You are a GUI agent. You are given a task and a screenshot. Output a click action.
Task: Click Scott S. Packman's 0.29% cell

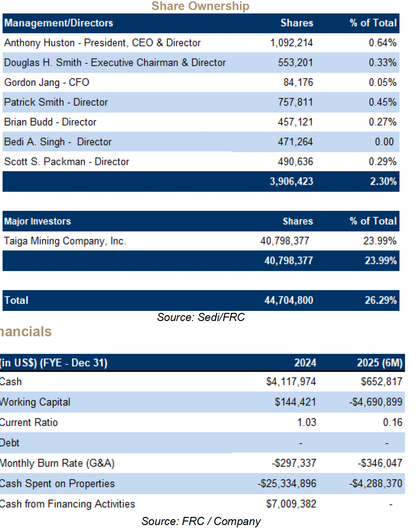tap(382, 162)
